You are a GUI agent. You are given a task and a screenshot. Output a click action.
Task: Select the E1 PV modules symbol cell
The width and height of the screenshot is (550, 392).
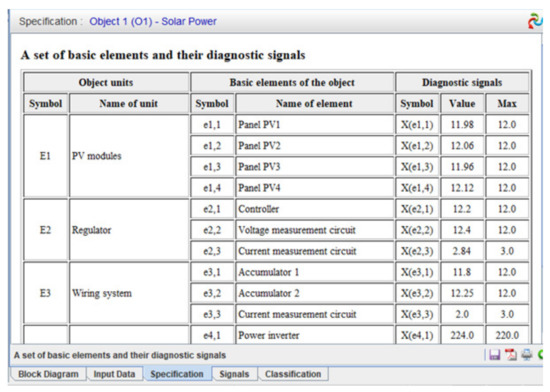(45, 156)
